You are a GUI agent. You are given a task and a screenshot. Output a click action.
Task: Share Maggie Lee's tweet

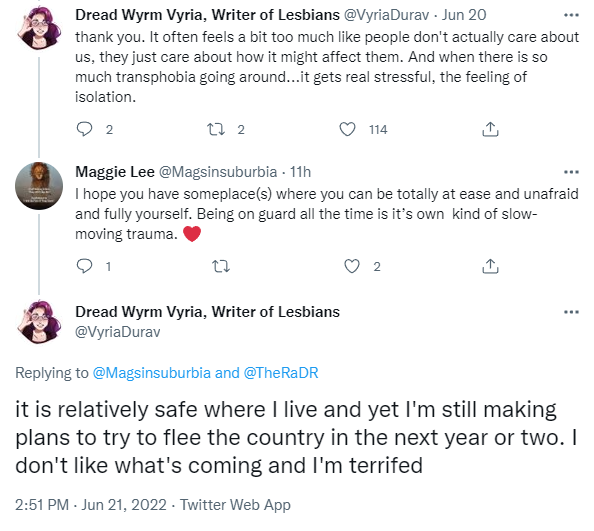[490, 266]
